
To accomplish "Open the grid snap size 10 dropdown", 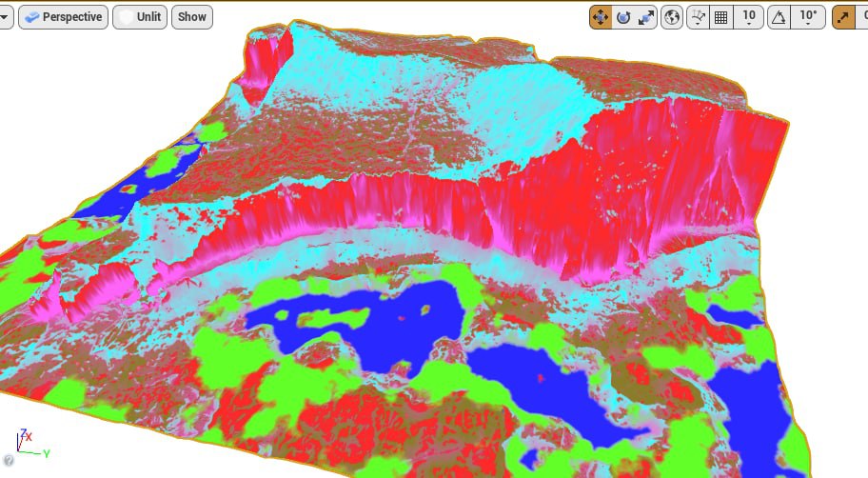I will [749, 17].
